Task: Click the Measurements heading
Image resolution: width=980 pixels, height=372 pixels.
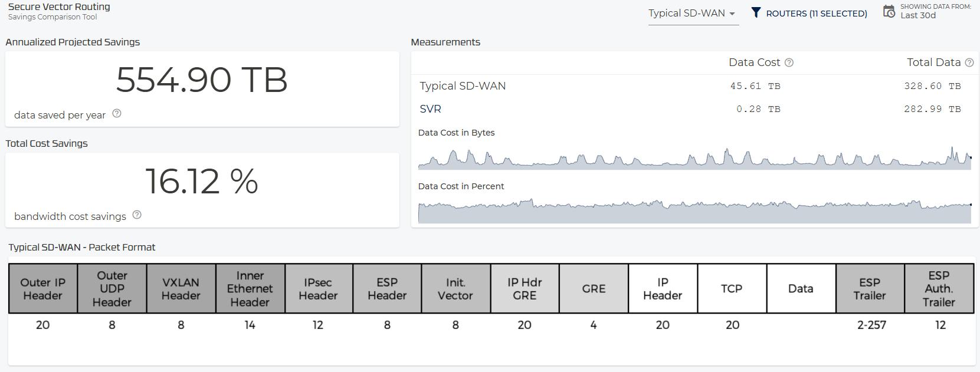Action: pos(445,42)
